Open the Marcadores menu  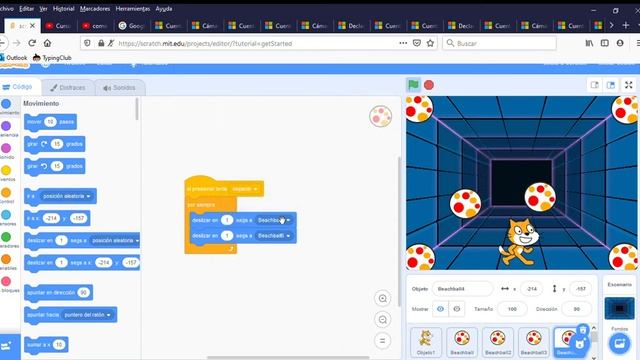coord(95,9)
